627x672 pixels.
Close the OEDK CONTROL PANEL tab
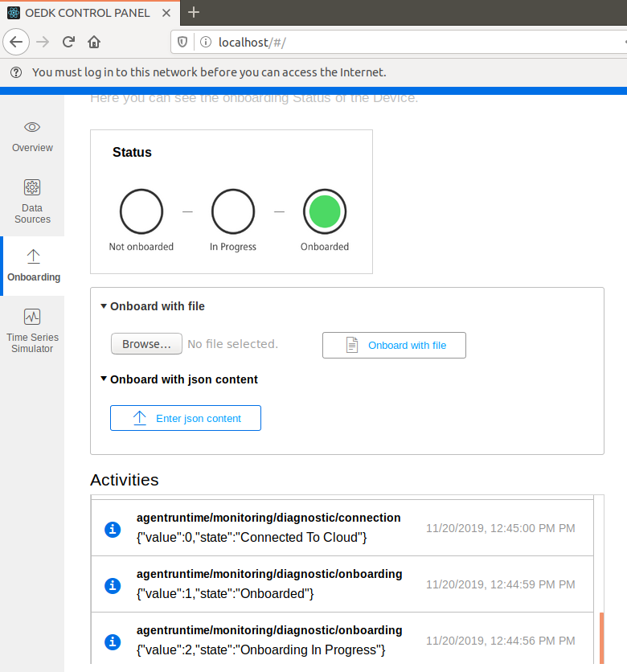pyautogui.click(x=166, y=14)
